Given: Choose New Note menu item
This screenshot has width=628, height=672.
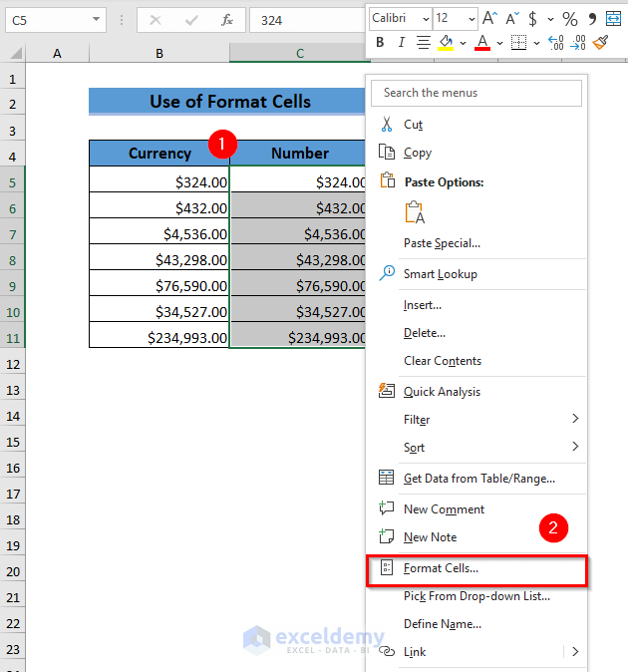Looking at the screenshot, I should (476, 536).
